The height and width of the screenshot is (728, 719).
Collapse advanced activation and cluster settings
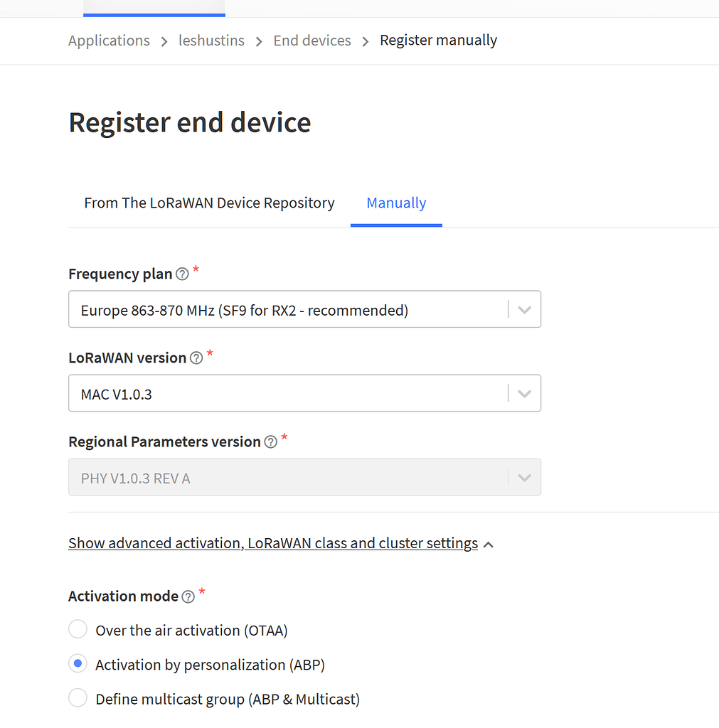click(x=272, y=542)
